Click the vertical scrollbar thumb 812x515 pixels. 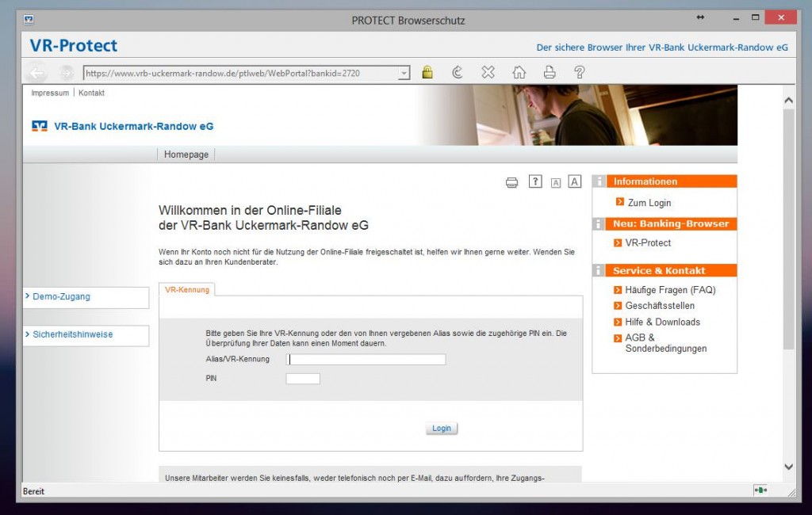tap(789, 229)
